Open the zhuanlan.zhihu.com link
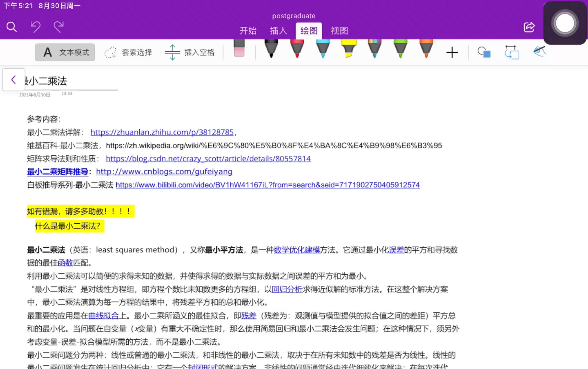 tap(162, 132)
